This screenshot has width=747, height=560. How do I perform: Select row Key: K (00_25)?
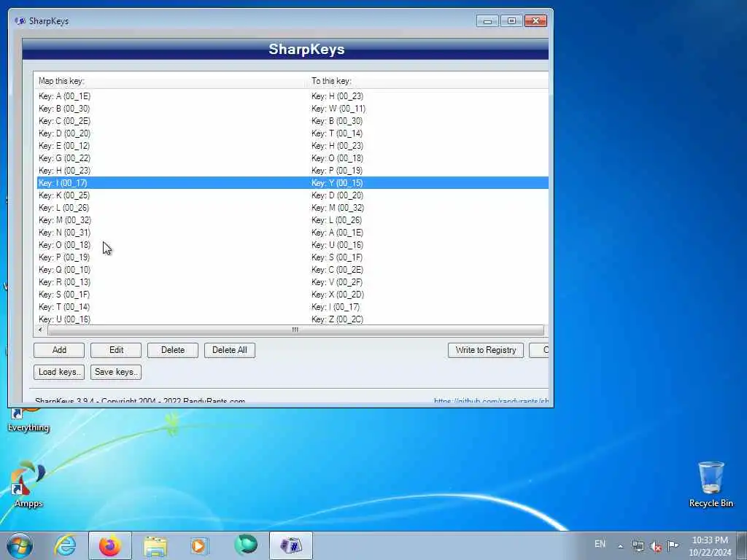click(293, 195)
